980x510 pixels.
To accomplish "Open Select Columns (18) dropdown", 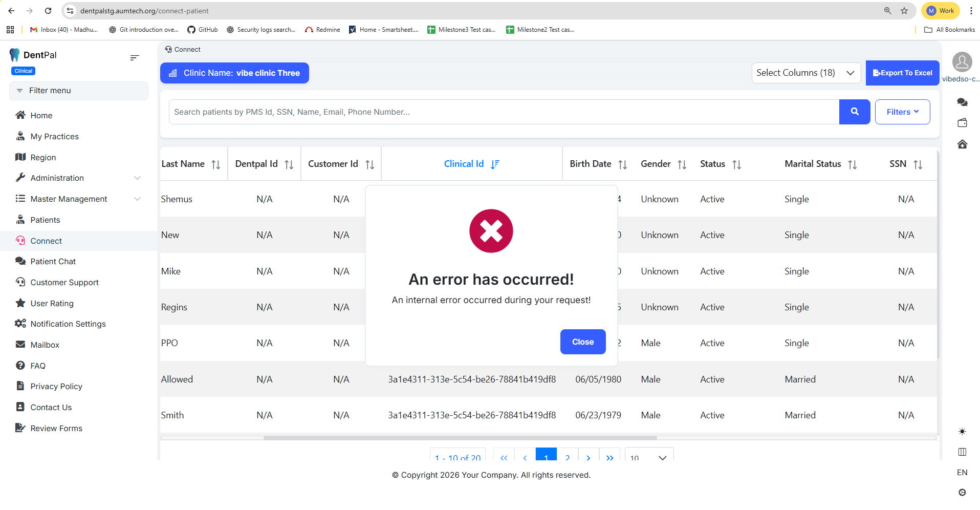I will point(805,73).
